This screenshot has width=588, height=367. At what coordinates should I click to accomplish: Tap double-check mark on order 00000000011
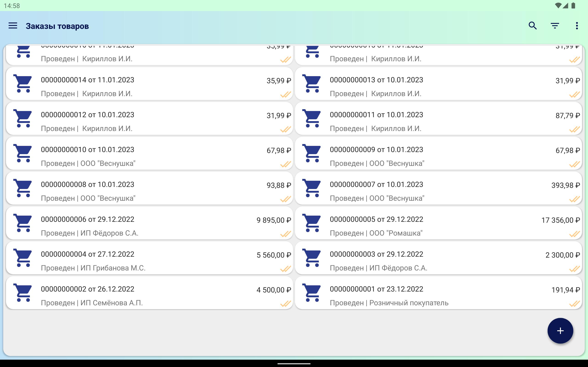[574, 129]
